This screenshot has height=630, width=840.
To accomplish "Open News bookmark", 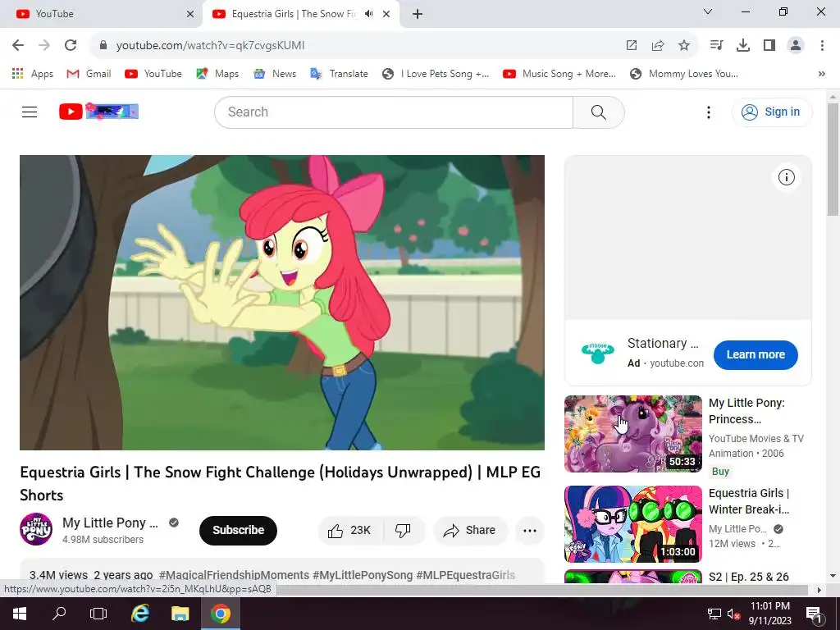I will (275, 74).
